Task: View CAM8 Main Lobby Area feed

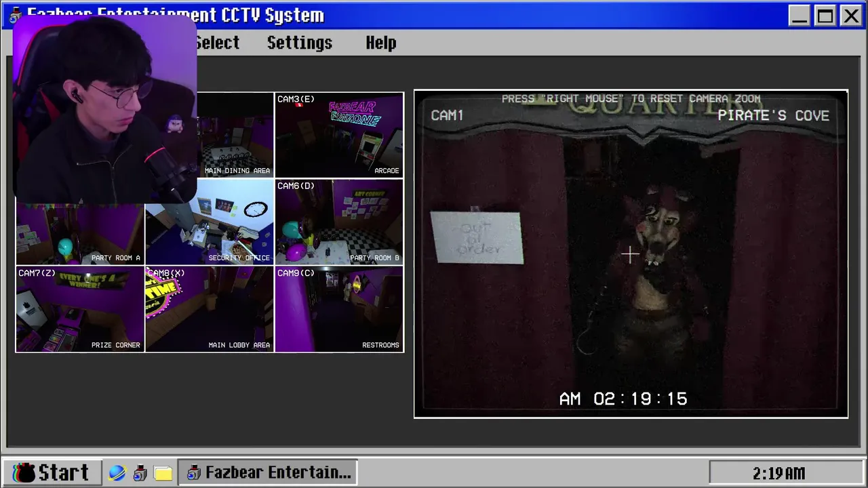Action: coord(210,309)
